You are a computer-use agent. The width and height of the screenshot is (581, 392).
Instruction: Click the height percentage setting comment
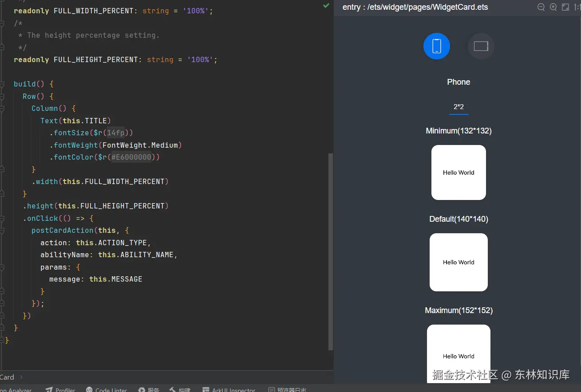89,35
